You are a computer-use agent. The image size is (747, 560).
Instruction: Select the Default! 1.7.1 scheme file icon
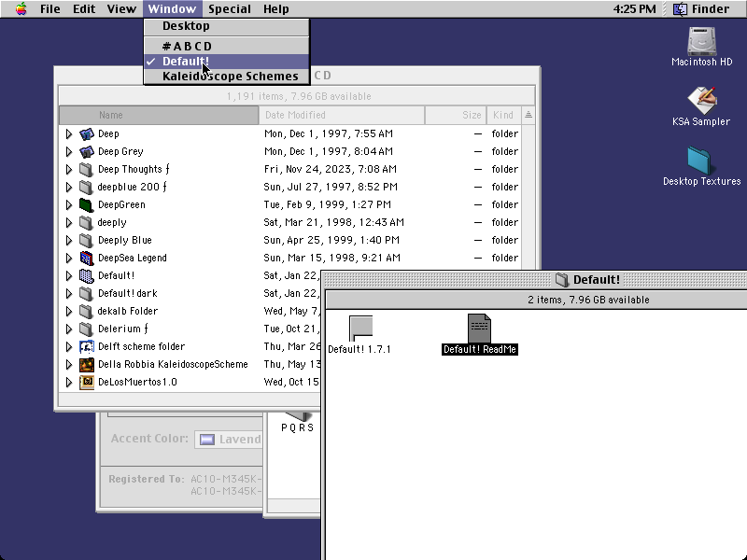coord(360,329)
